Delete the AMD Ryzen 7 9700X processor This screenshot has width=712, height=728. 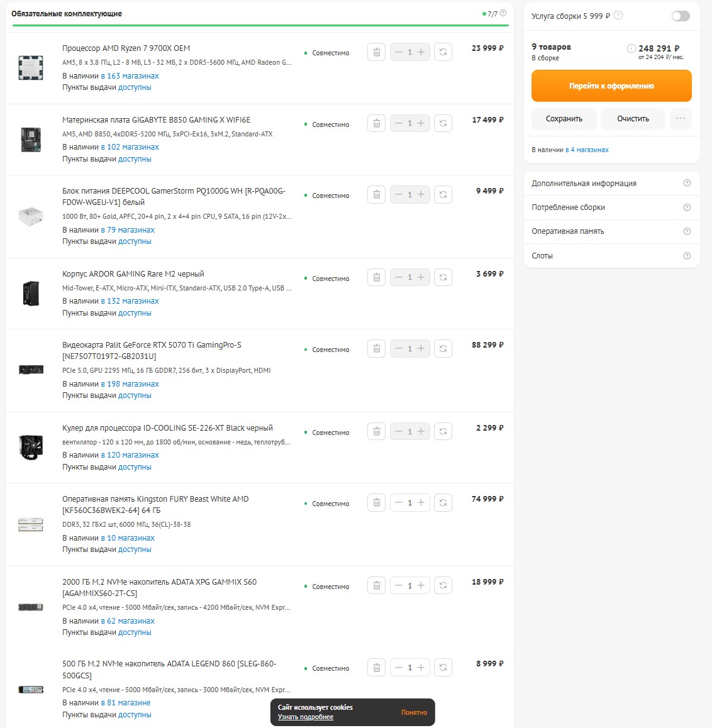click(376, 52)
